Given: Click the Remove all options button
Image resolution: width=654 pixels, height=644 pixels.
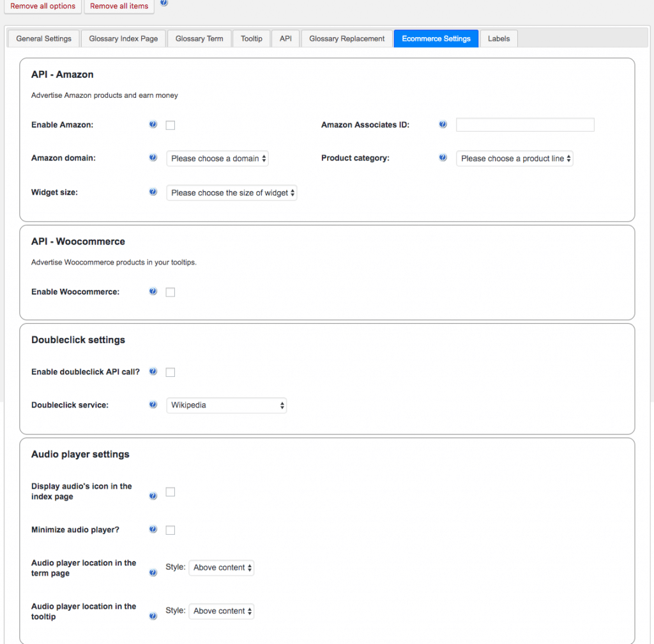Looking at the screenshot, I should click(x=42, y=6).
